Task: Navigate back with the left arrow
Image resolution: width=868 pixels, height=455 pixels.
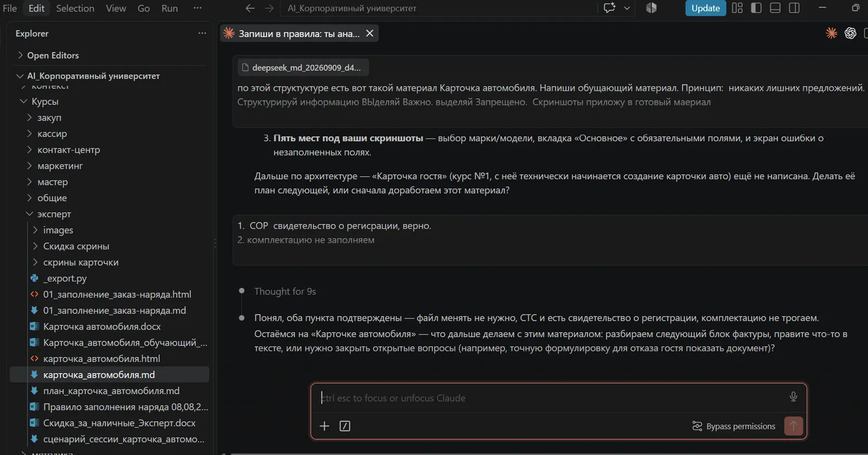Action: point(250,8)
